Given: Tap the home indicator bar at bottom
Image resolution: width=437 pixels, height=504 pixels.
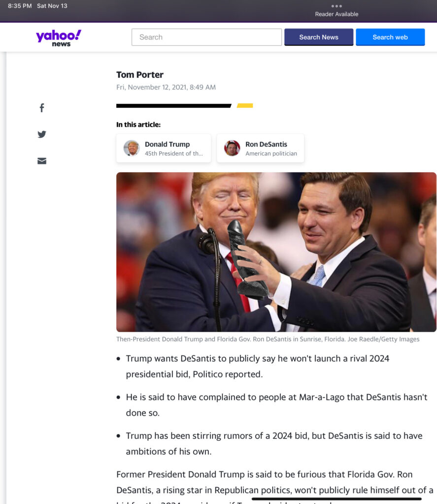Looking at the screenshot, I should [336, 499].
